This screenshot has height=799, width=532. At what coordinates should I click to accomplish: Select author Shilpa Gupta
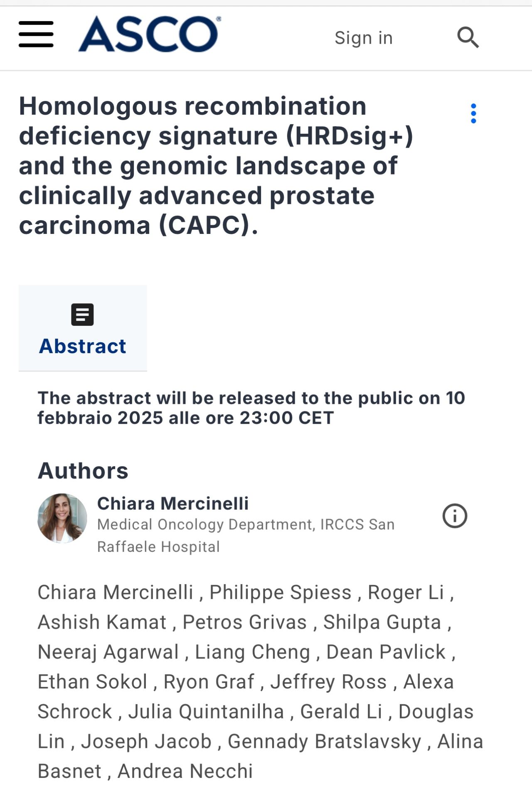(382, 622)
